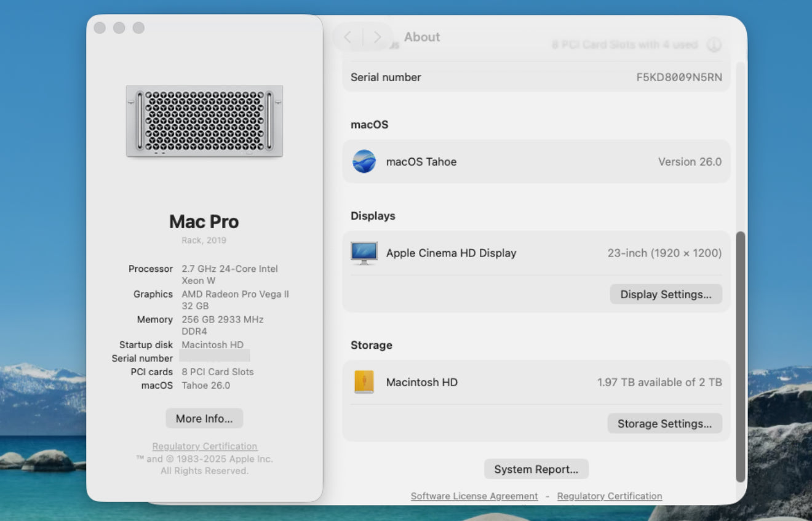Go back using the left chevron
The width and height of the screenshot is (812, 521).
[348, 37]
